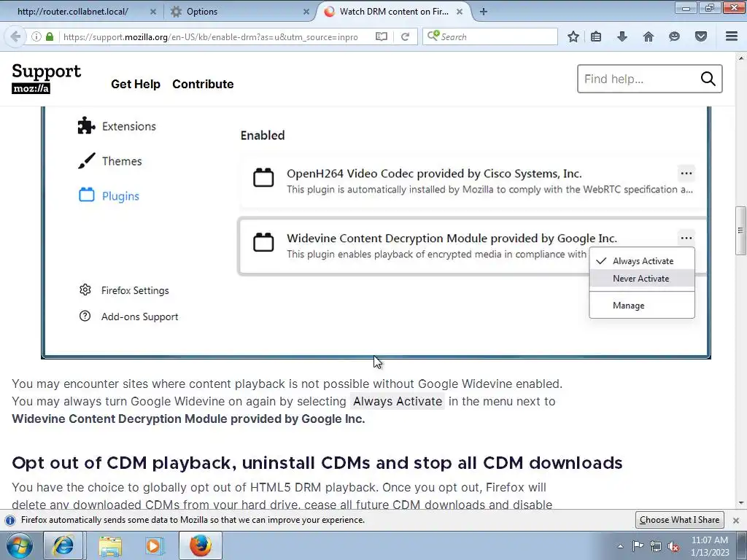Click the network tray icon
The height and width of the screenshot is (560, 747).
656,546
